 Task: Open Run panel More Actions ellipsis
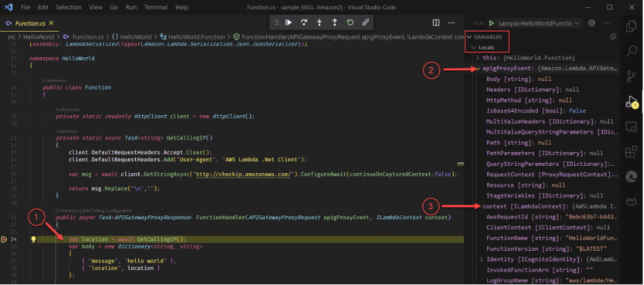pyautogui.click(x=607, y=23)
